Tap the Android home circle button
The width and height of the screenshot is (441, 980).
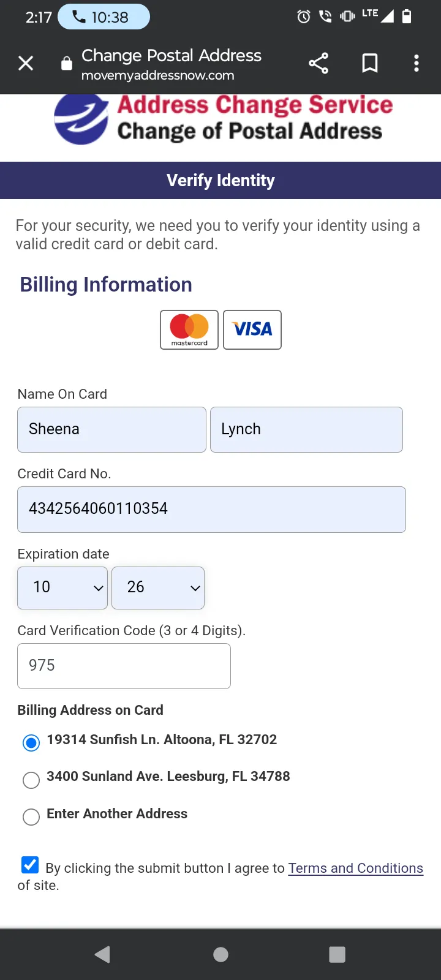click(x=221, y=954)
